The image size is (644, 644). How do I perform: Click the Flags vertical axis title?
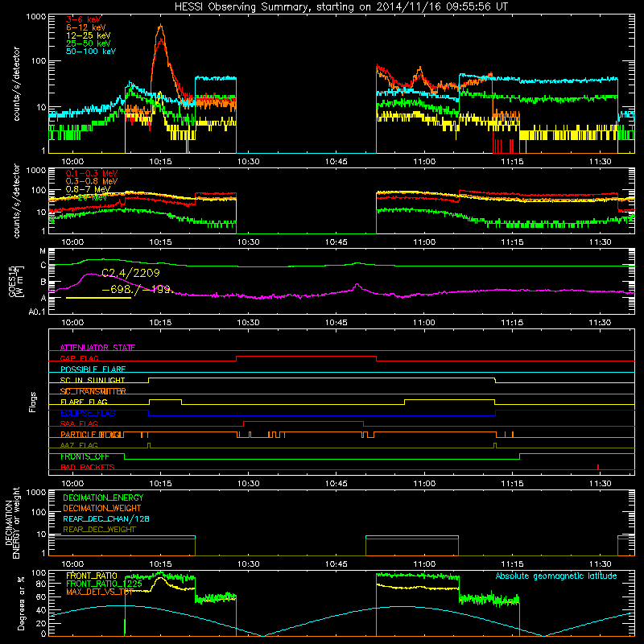[33, 402]
